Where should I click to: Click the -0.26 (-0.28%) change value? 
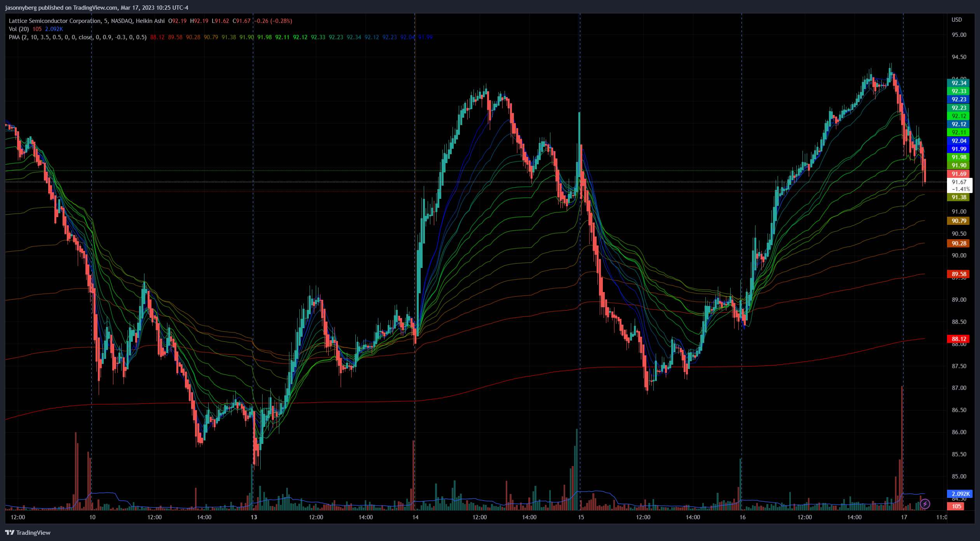tap(273, 21)
